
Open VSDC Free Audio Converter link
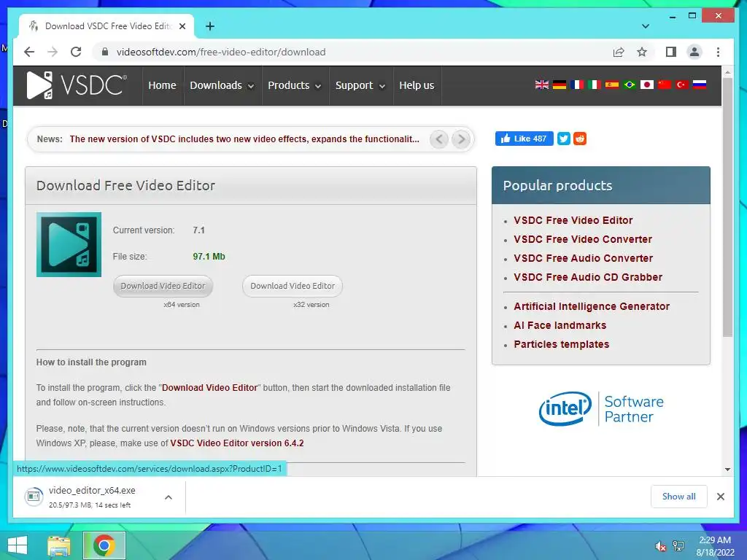pos(583,258)
